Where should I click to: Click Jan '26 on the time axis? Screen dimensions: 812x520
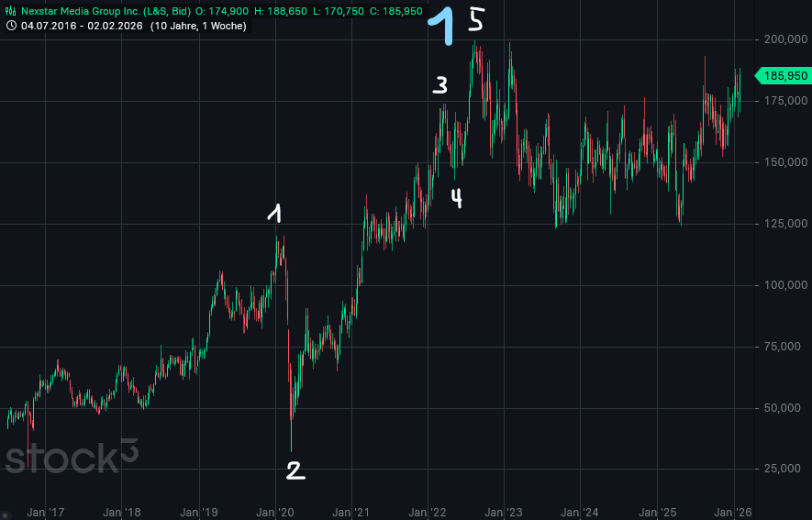[x=733, y=512]
